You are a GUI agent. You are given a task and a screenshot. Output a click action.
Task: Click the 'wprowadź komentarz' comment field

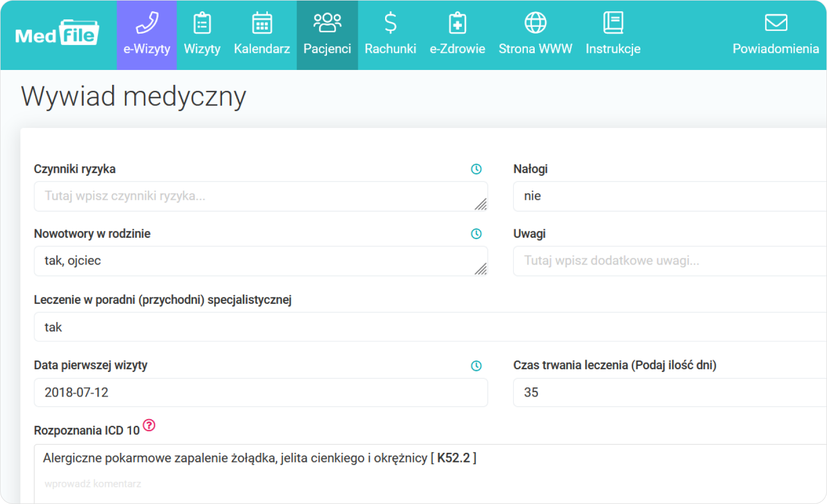(93, 484)
